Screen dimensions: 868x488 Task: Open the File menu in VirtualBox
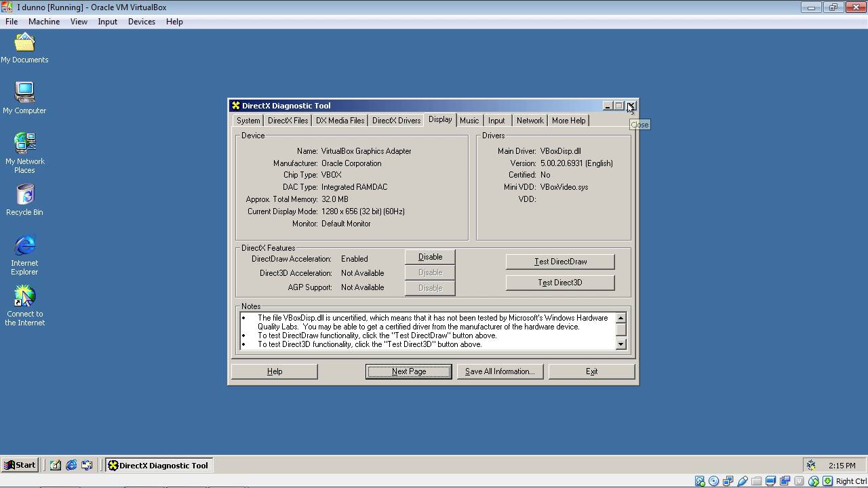[x=12, y=22]
